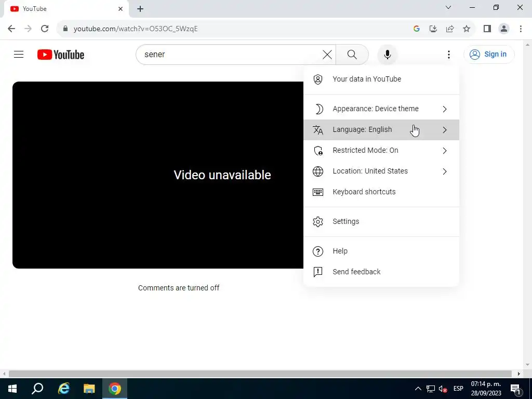The height and width of the screenshot is (399, 532).
Task: Share this page icon in address bar
Action: (450, 29)
